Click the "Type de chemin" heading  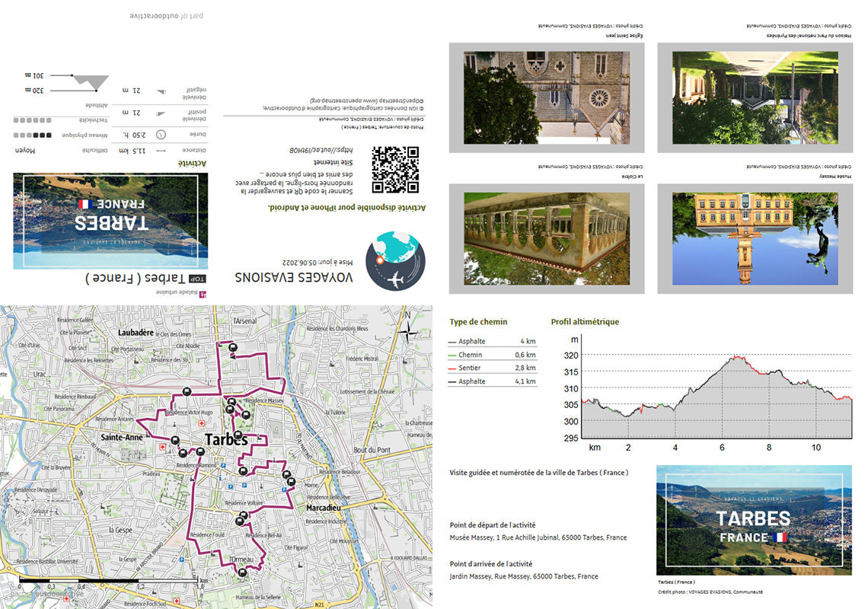pyautogui.click(x=478, y=322)
